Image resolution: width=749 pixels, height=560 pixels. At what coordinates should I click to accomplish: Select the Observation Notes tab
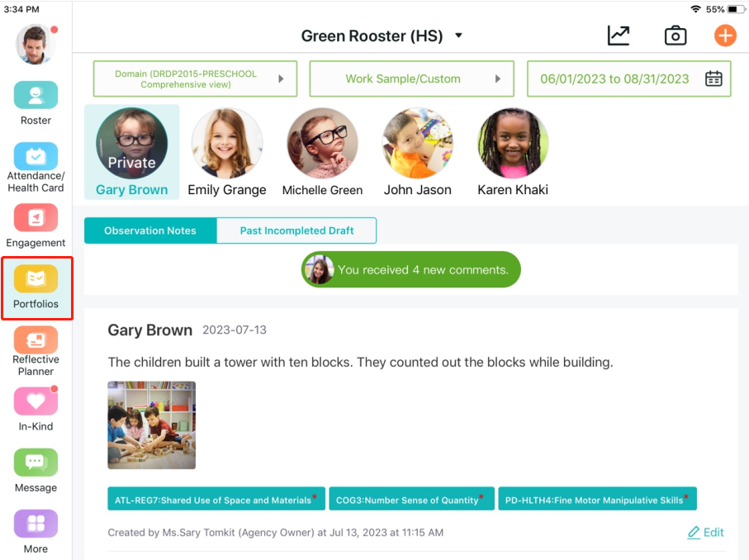tap(150, 230)
